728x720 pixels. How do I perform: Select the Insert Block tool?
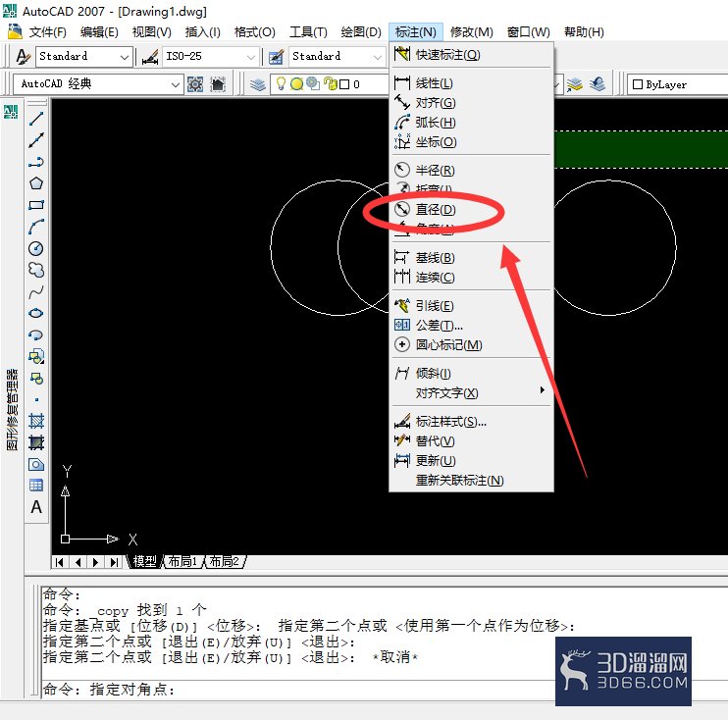tap(36, 356)
